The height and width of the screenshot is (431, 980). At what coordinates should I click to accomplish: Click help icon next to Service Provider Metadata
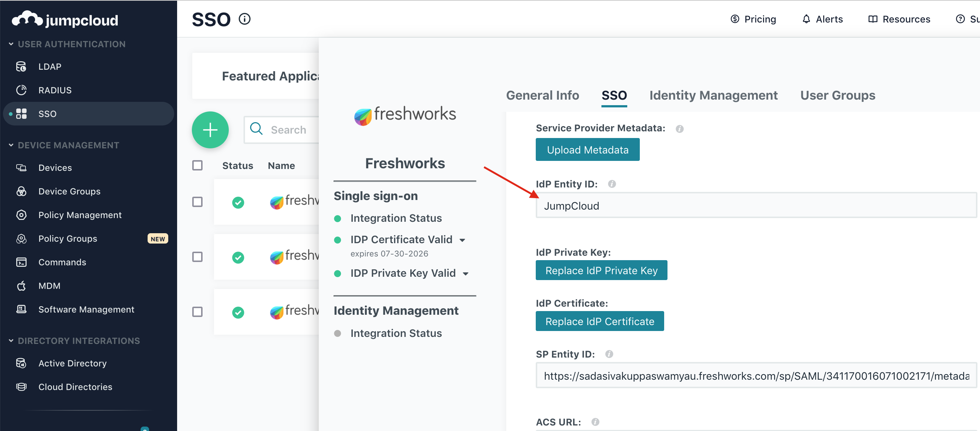[x=679, y=128]
